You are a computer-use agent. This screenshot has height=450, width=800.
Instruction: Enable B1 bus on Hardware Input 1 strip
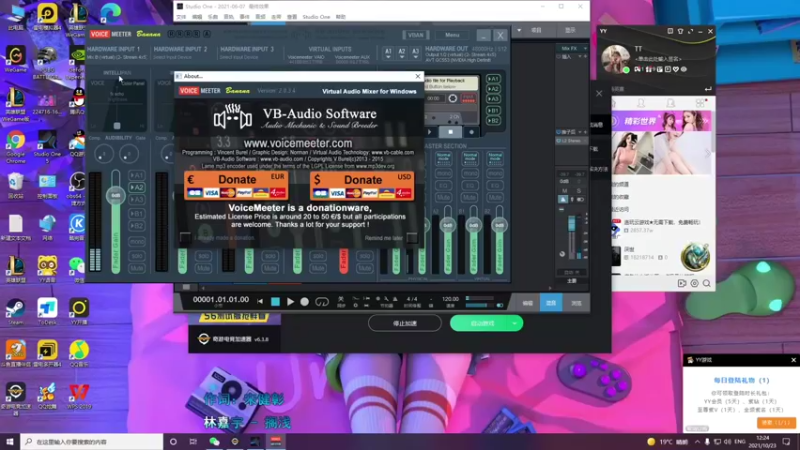coord(137,213)
